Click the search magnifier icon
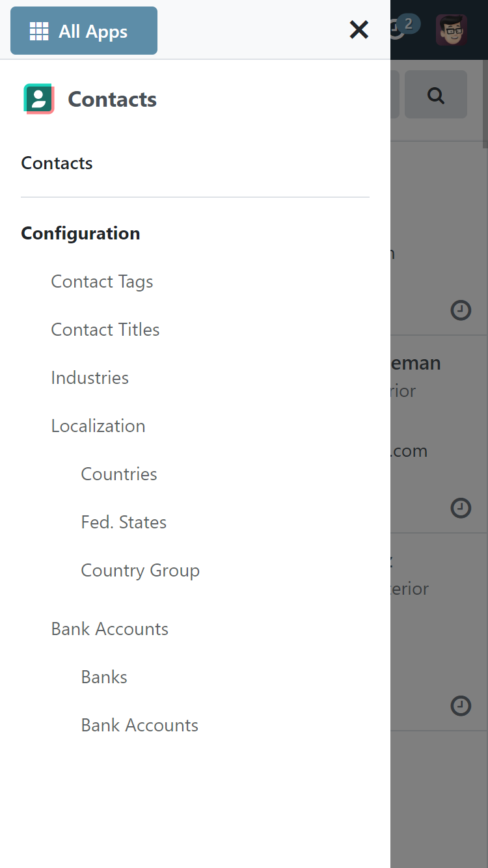The width and height of the screenshot is (488, 868). tap(436, 96)
